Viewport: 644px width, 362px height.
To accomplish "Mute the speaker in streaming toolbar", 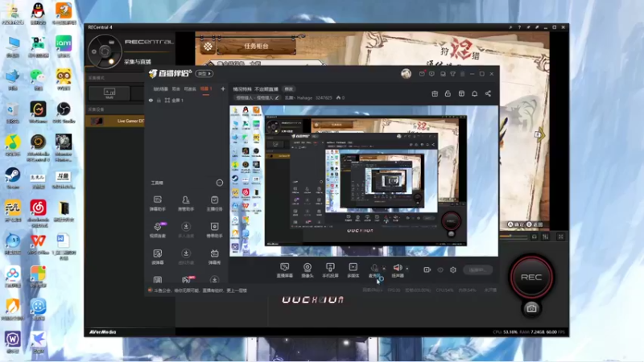I will point(398,270).
